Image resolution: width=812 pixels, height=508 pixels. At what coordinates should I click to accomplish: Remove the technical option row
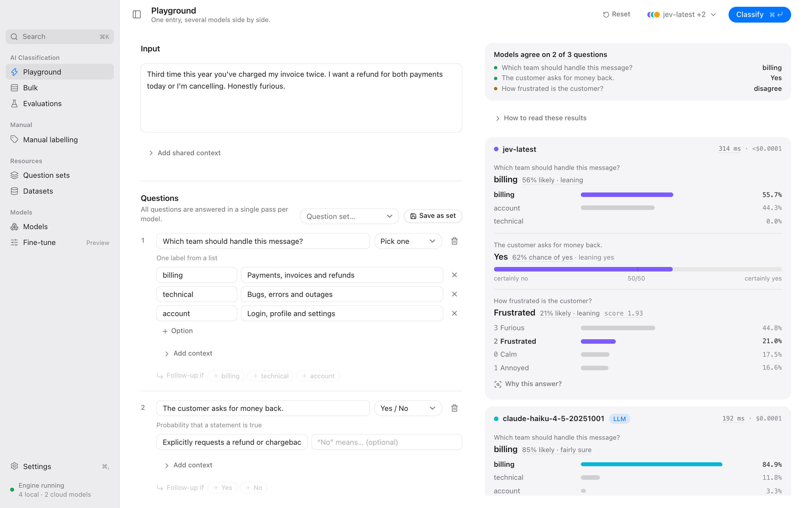click(454, 294)
